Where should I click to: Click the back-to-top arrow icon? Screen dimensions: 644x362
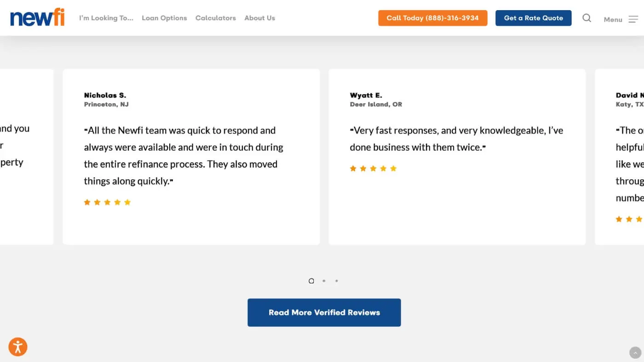tap(635, 352)
